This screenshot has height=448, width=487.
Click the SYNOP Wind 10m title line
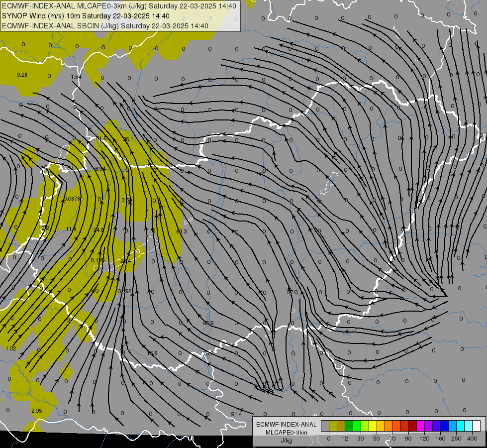[x=86, y=16]
